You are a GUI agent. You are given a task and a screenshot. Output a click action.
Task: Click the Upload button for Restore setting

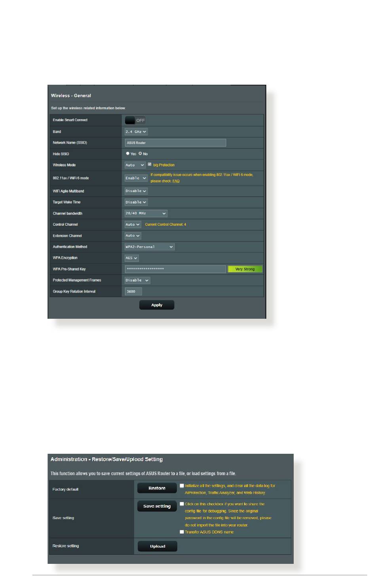tap(158, 546)
